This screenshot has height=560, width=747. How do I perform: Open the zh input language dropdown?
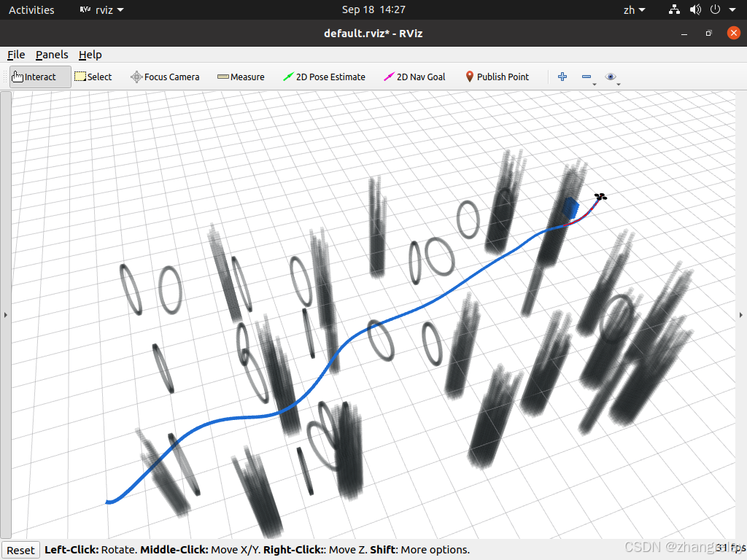634,10
